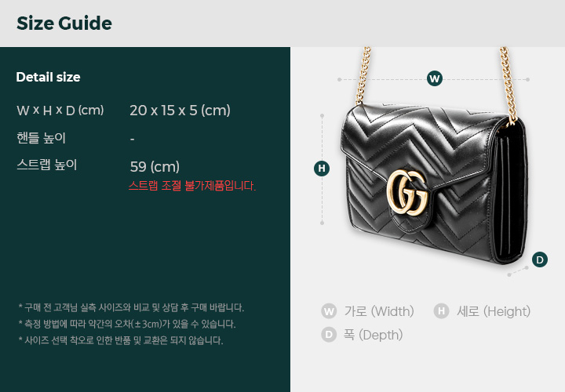The image size is (565, 392).
Task: Click the left gold chain strap
Action: pos(363,75)
